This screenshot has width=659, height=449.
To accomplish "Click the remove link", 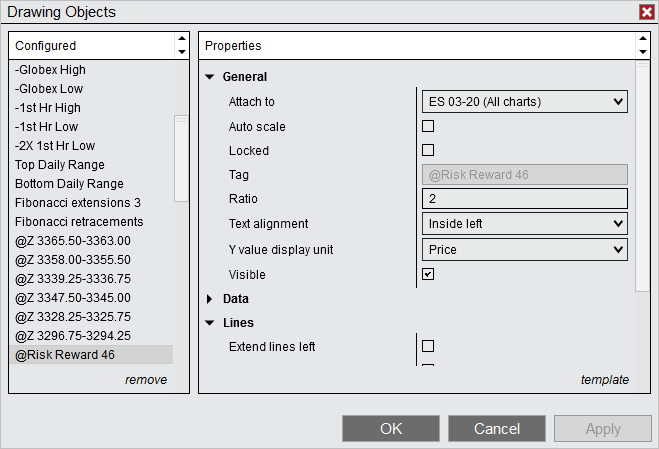I will click(146, 380).
